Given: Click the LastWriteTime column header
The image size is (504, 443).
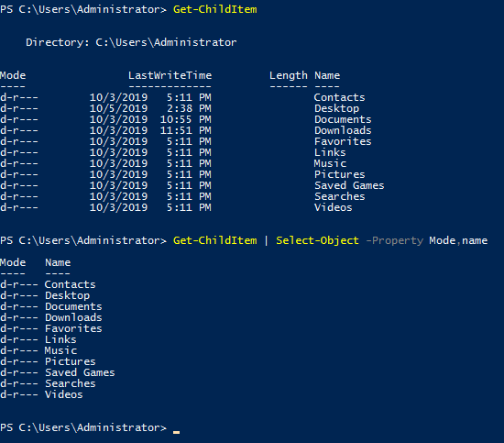Looking at the screenshot, I should [x=170, y=75].
